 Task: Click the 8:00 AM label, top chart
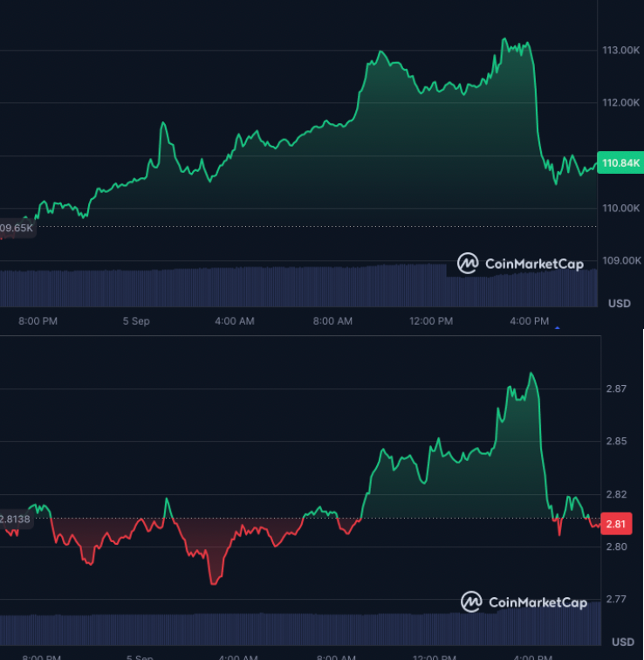[332, 321]
